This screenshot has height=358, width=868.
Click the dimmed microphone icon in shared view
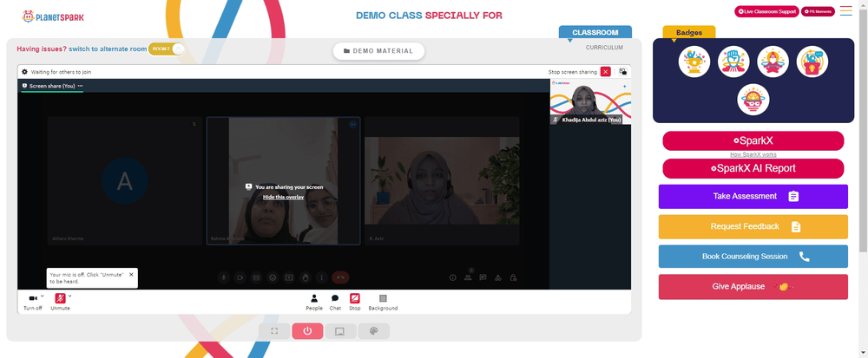pos(224,277)
